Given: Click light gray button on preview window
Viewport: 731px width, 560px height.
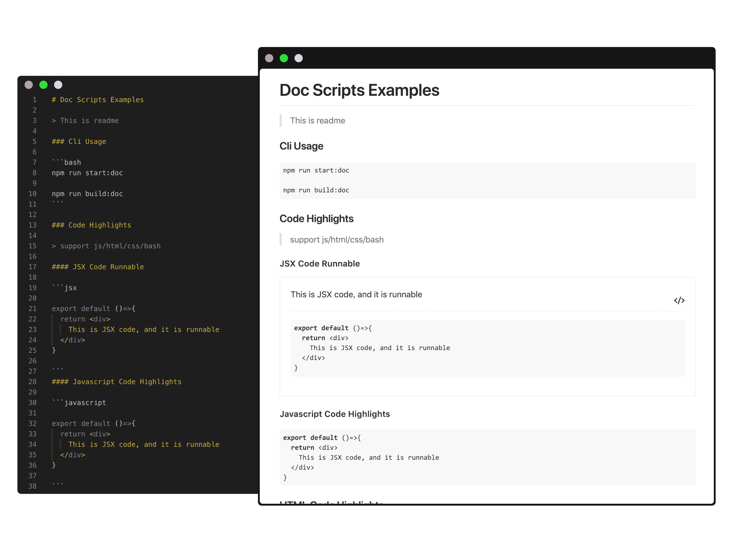Looking at the screenshot, I should tap(299, 58).
